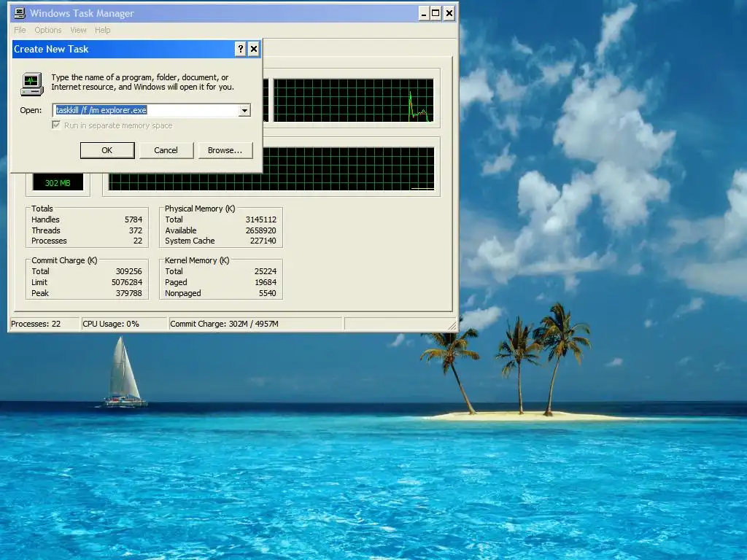Open the Help menu in Task Manager

click(102, 30)
